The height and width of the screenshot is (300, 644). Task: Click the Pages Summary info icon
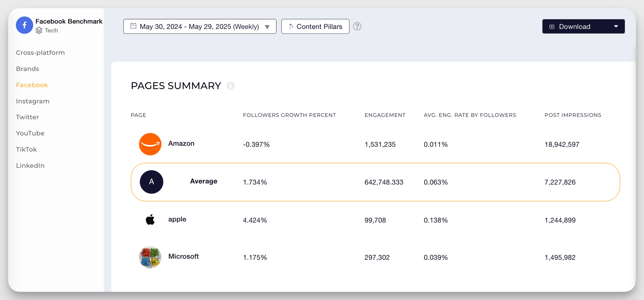(230, 85)
